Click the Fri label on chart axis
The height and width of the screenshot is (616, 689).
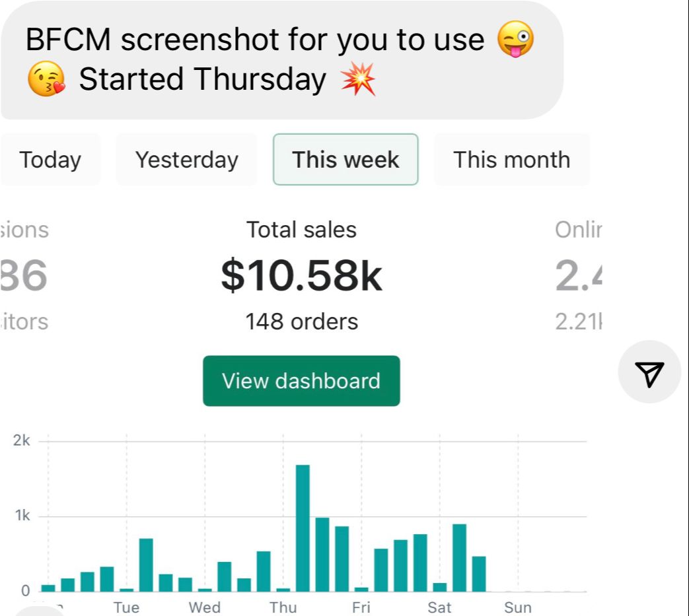[x=361, y=607]
